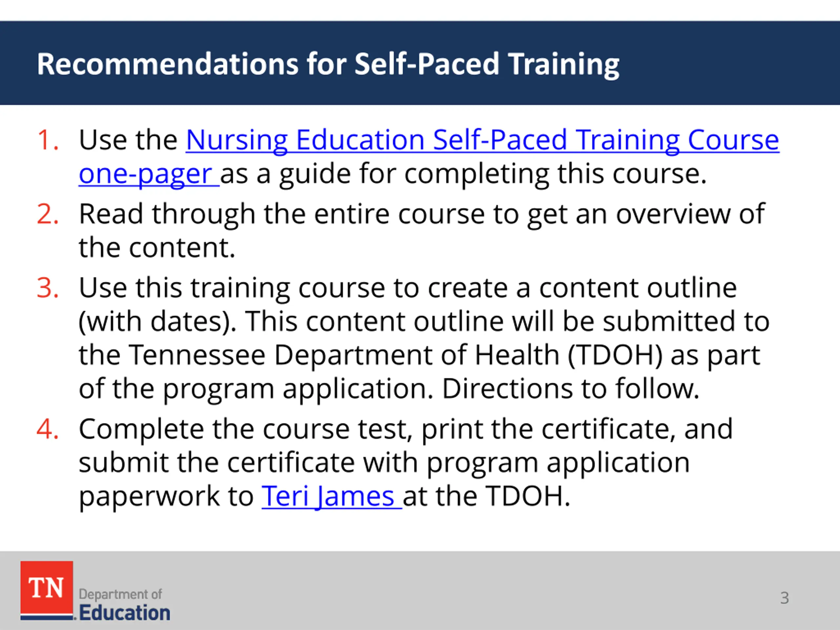The height and width of the screenshot is (630, 840).
Task: Click 'submit the certificate with program application' line
Action: click(x=384, y=463)
